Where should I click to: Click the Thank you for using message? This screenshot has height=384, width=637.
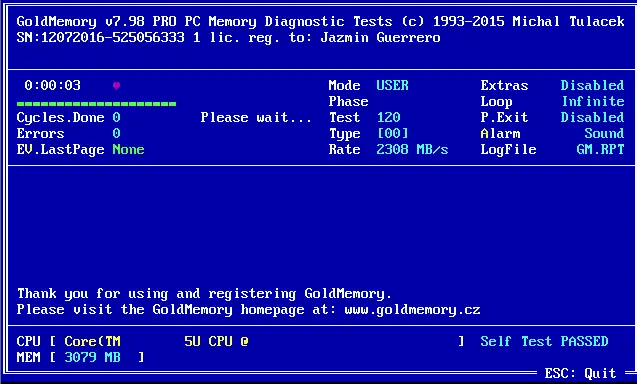(x=204, y=294)
